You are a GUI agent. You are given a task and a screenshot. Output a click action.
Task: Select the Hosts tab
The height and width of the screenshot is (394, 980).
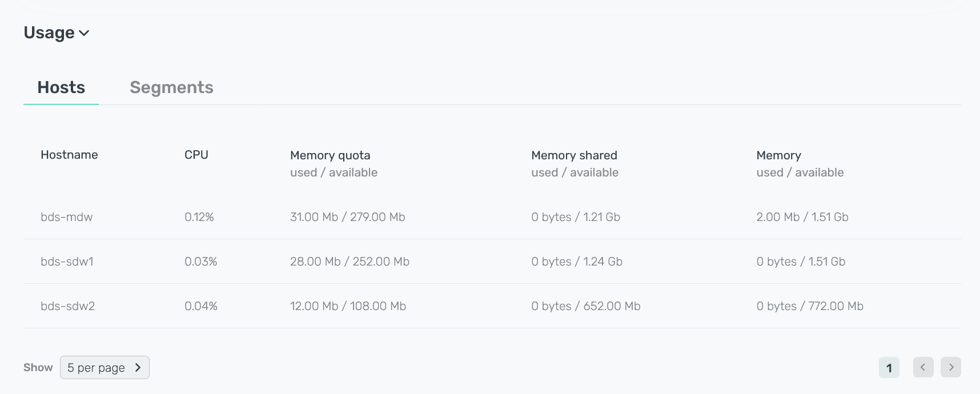point(61,87)
